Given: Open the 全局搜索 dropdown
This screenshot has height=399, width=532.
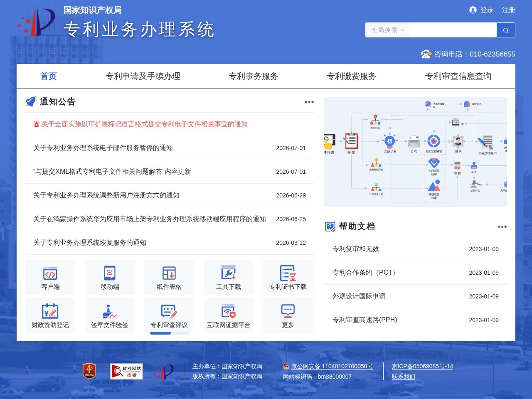Looking at the screenshot, I should point(388,30).
